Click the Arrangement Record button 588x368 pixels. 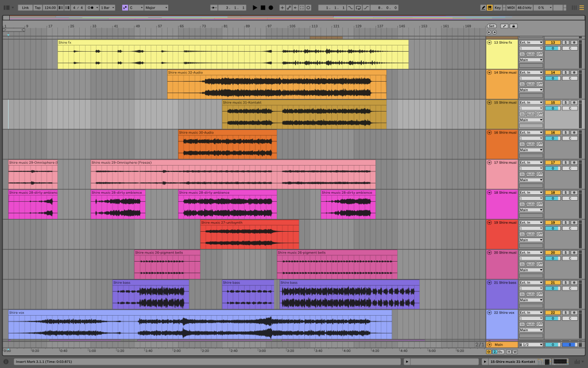click(x=270, y=7)
